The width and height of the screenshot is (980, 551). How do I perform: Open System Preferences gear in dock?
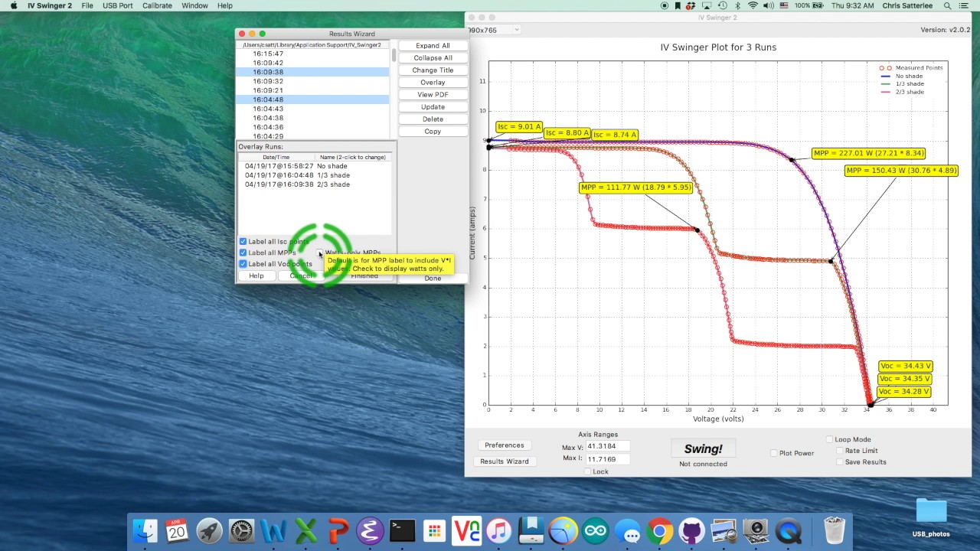click(x=241, y=530)
